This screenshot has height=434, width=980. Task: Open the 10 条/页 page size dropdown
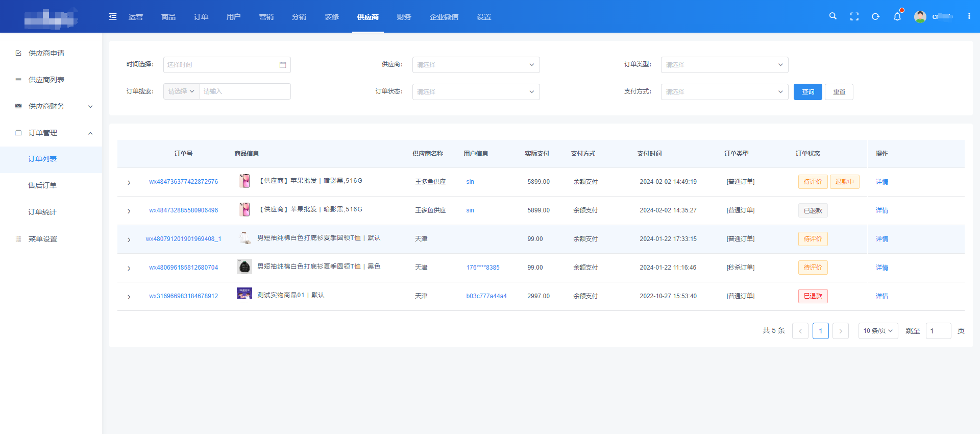tap(878, 331)
